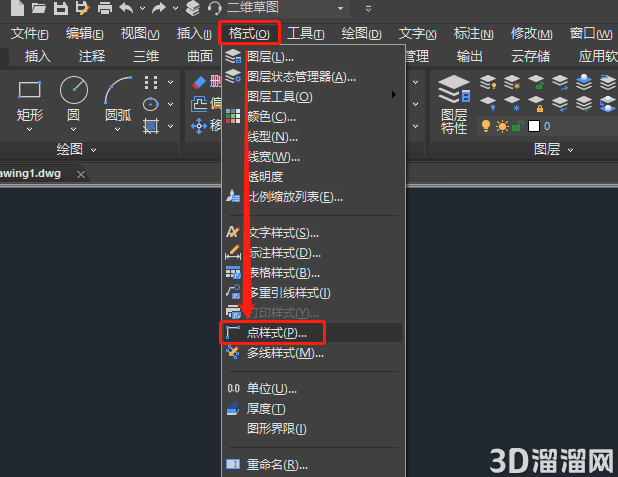Choose 文字样式(S)... entry
This screenshot has height=477, width=618.
pyautogui.click(x=313, y=233)
